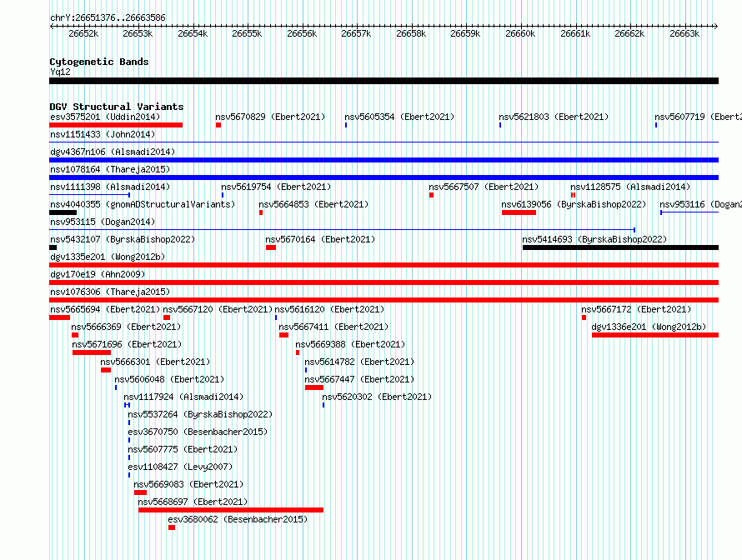
Task: Click nsv1128575 (Alsmadi2014) label
Action: click(x=630, y=187)
